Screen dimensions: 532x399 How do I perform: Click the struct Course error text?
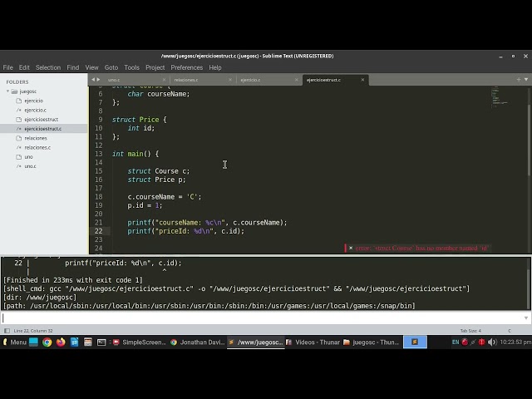422,248
